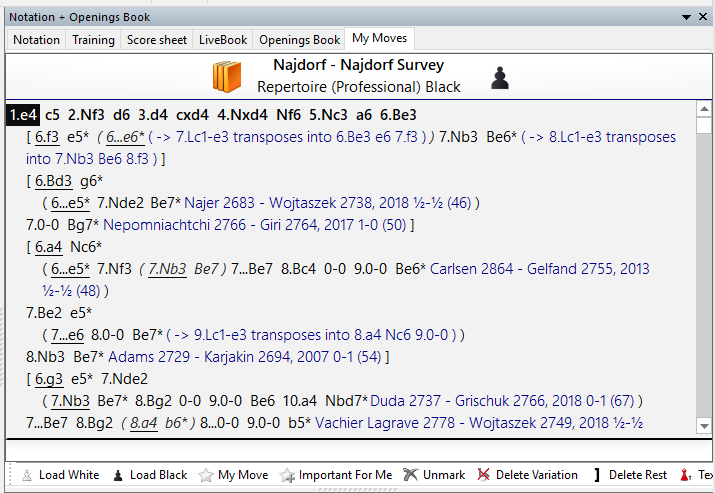
Task: Switch to the Notation tab
Action: point(36,40)
